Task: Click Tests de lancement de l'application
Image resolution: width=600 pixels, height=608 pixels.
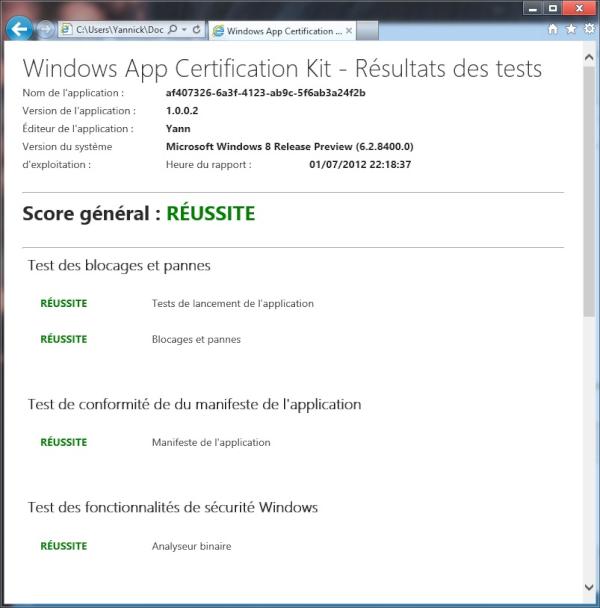Action: (x=233, y=303)
